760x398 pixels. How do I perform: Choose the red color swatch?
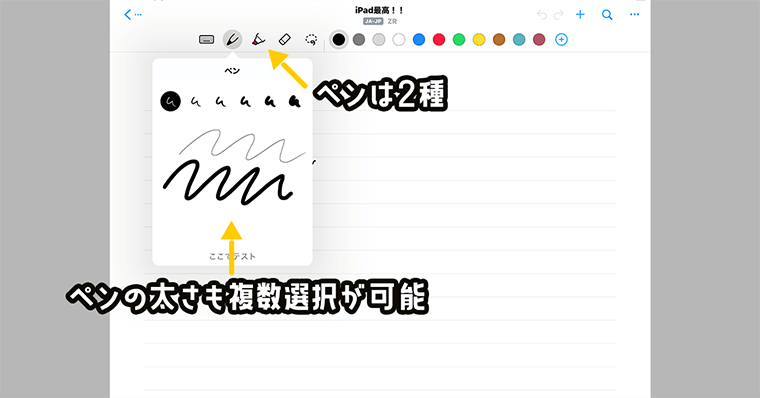(439, 40)
